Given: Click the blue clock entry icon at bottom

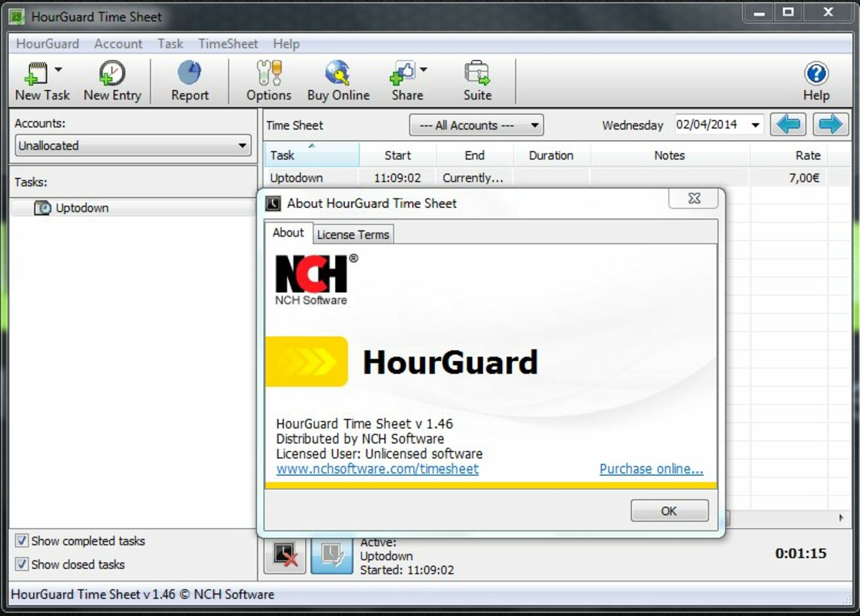Looking at the screenshot, I should [332, 556].
